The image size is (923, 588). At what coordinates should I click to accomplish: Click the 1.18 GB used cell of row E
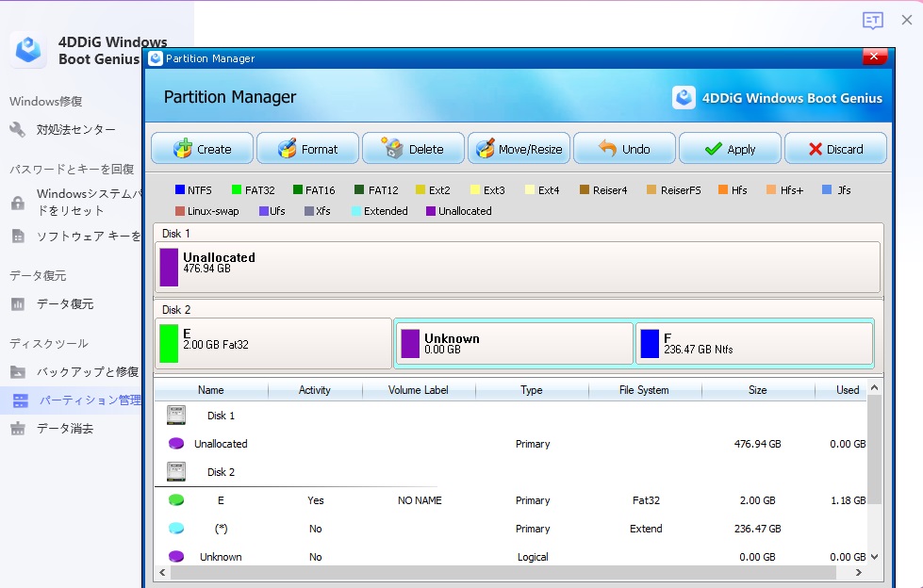(848, 500)
